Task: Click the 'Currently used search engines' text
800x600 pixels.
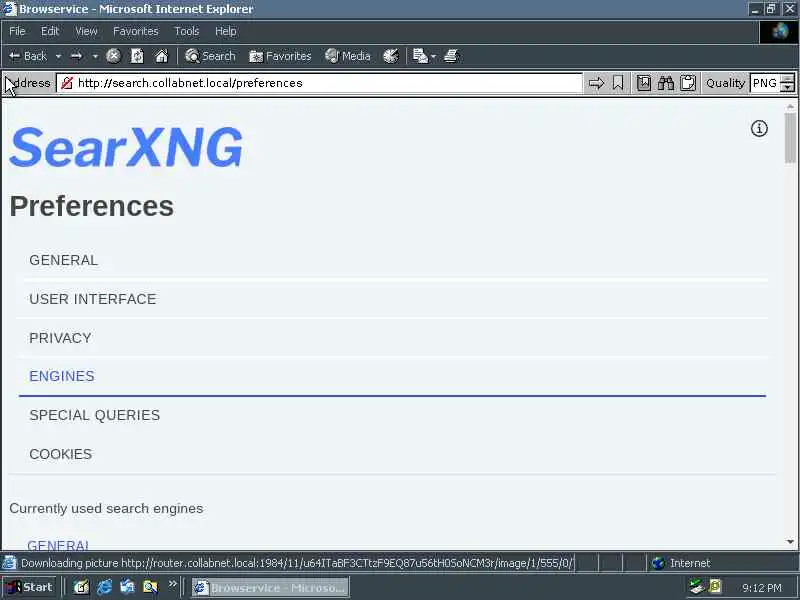Action: [x=106, y=509]
